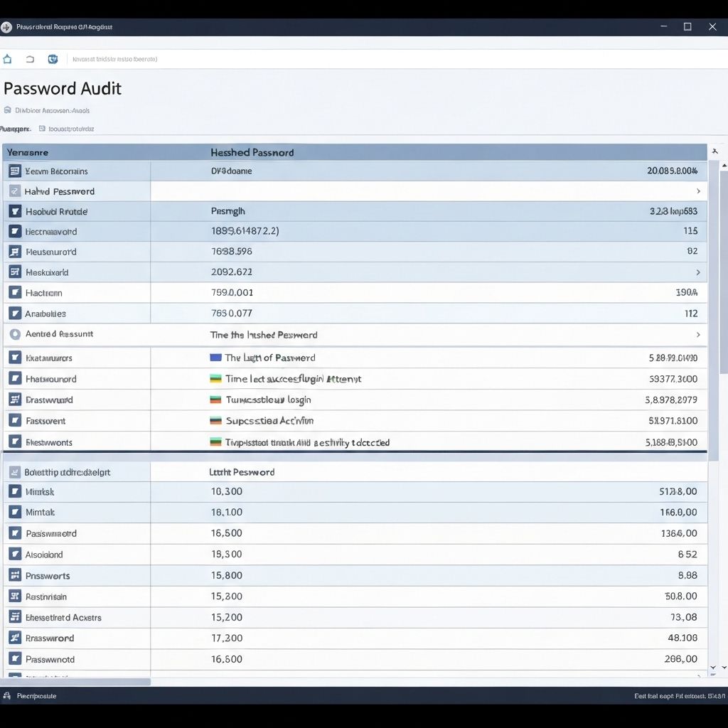Click the list icon beside 'Drastwvurd' row

pos(15,400)
